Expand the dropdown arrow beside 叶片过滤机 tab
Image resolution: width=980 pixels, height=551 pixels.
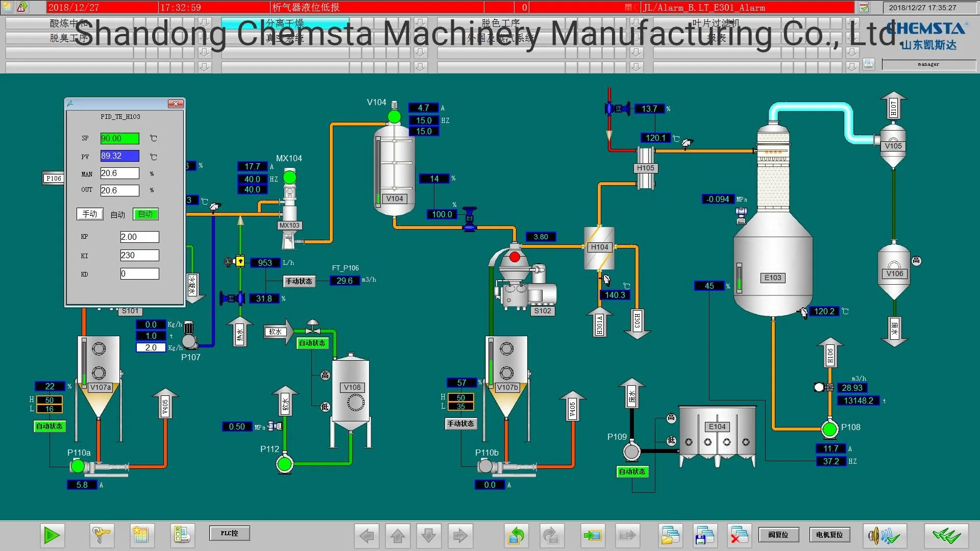point(852,23)
